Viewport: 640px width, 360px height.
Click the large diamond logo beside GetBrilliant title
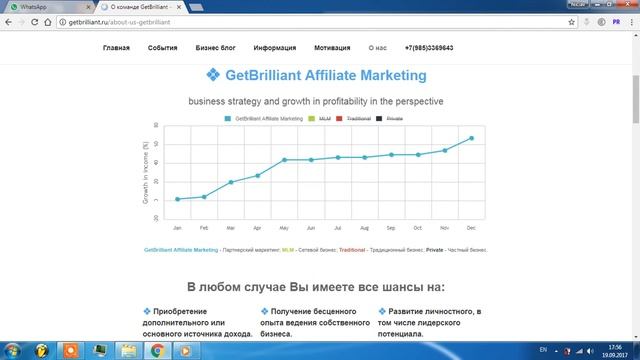pos(213,75)
